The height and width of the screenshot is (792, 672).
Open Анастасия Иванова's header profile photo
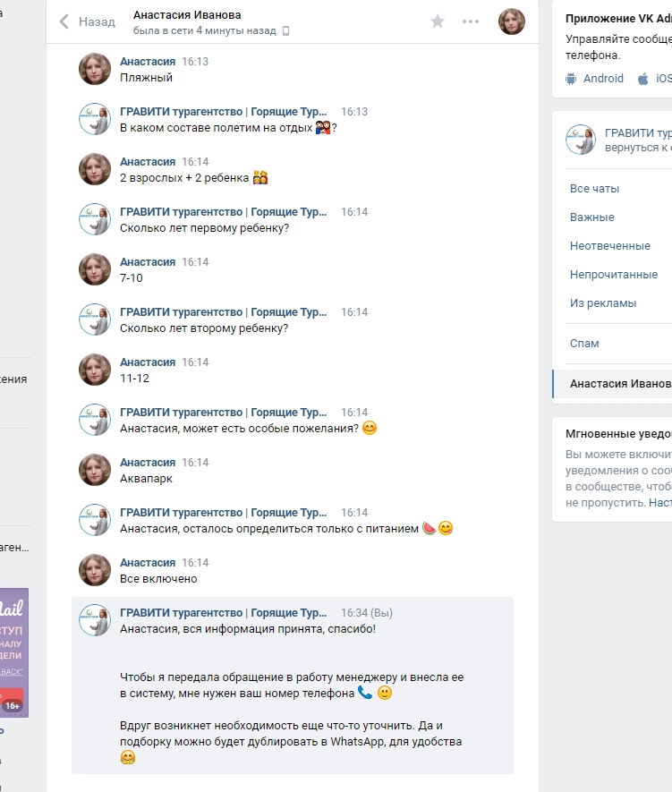tap(512, 21)
